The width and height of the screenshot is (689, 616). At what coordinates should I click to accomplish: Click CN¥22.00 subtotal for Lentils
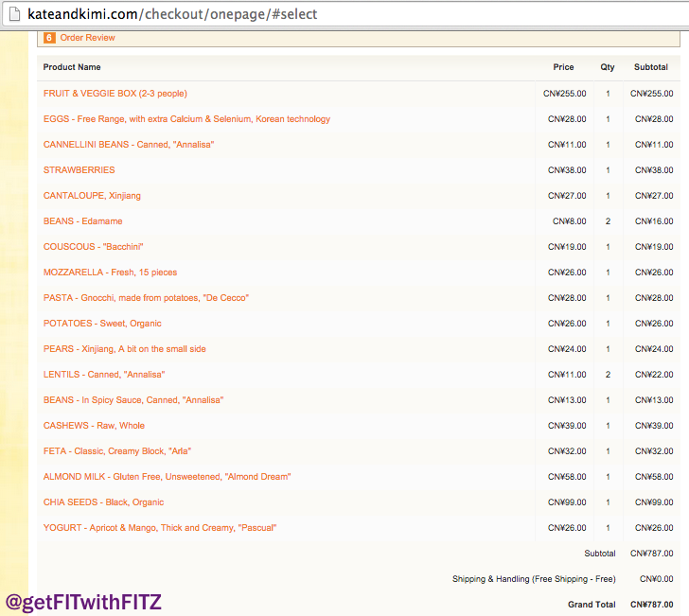pyautogui.click(x=654, y=375)
